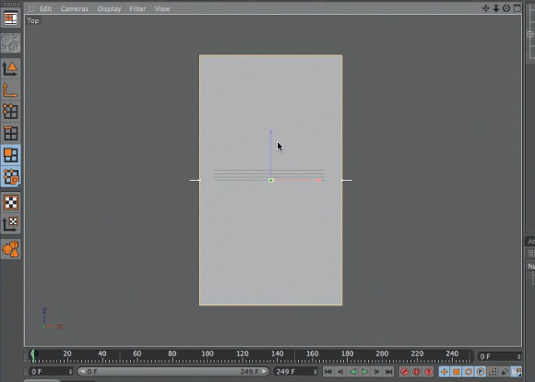Click the blue Z axis handle tip
535x382 pixels.
pyautogui.click(x=271, y=132)
